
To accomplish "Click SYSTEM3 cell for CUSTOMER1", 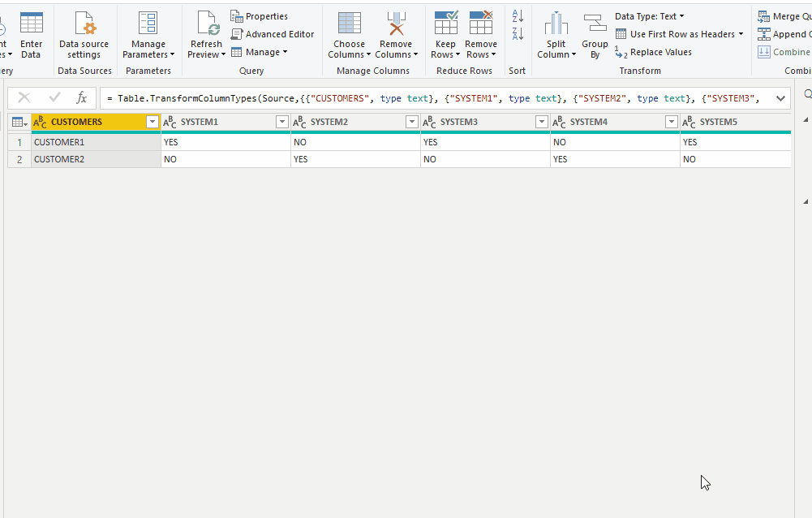I will tap(485, 142).
